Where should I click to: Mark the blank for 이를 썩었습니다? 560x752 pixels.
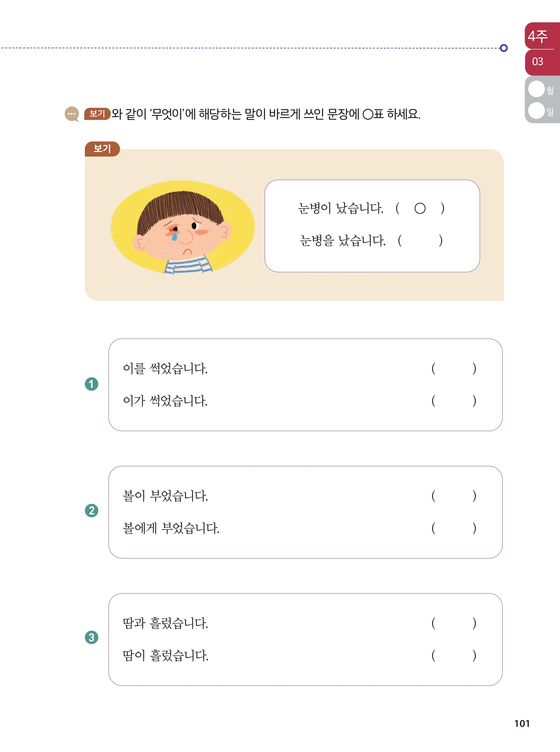coord(454,369)
